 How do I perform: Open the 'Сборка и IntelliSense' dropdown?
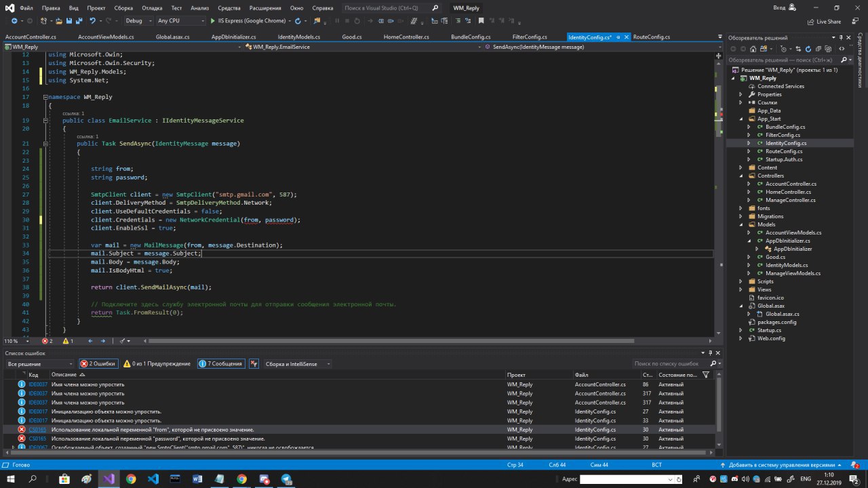pos(297,364)
